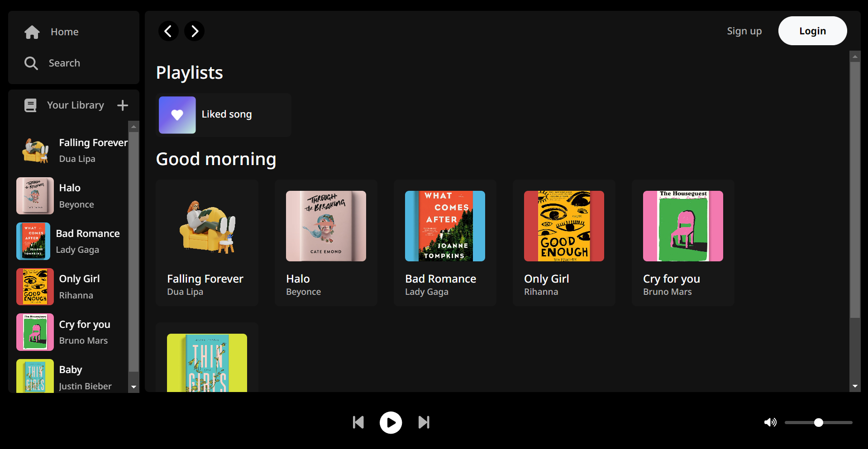Open the Your Library book icon
Screen dimensions: 868x449
[x=30, y=105]
